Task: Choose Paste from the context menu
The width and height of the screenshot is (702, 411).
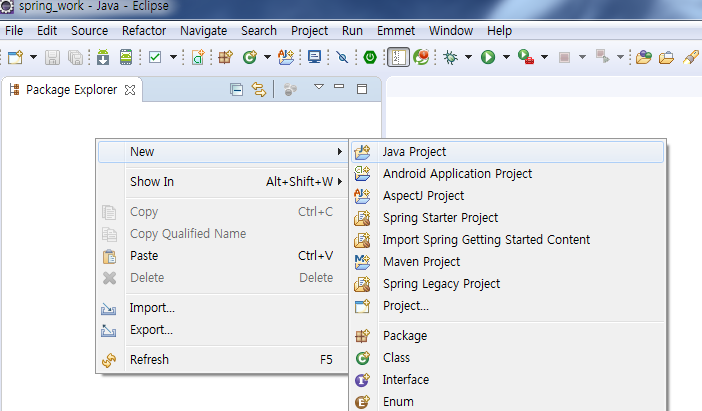Action: point(223,256)
